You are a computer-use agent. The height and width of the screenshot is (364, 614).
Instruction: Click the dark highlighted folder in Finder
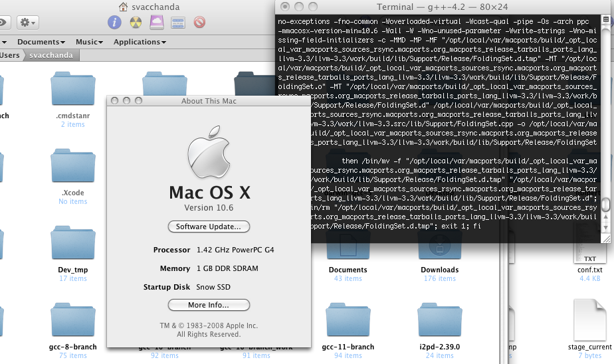pos(255,83)
